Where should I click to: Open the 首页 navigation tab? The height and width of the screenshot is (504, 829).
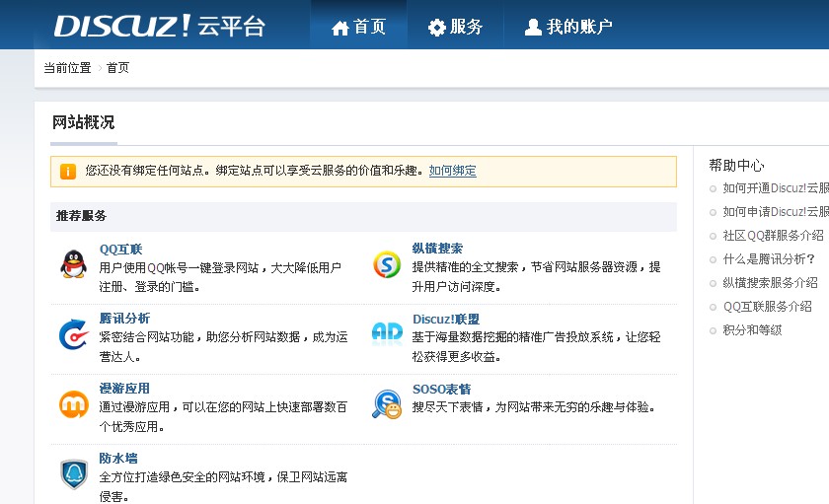coord(359,27)
